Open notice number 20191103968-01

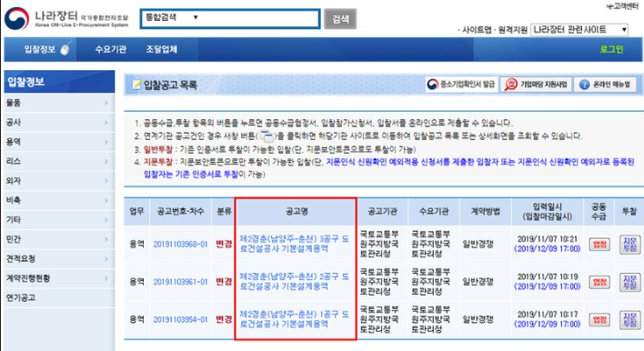(180, 245)
